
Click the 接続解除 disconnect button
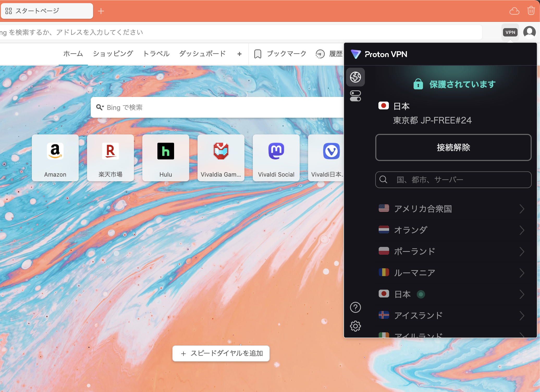click(453, 147)
